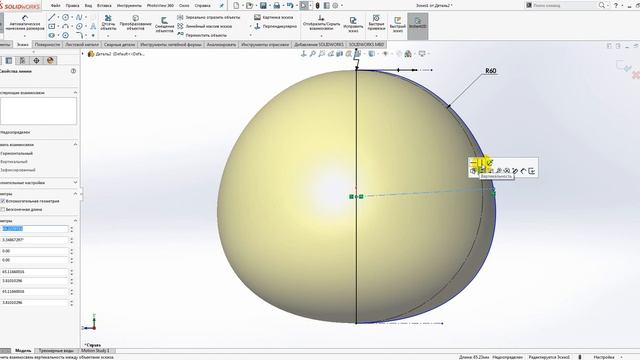This screenshot has width=640, height=360.
Task: Collapse the Options section with checkboxes
Action: (x=75, y=193)
